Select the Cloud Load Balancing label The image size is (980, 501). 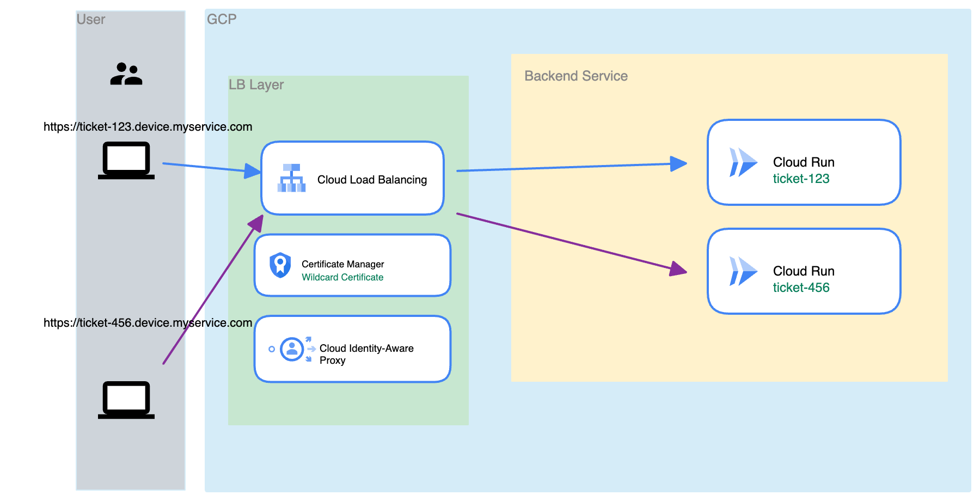click(x=372, y=180)
